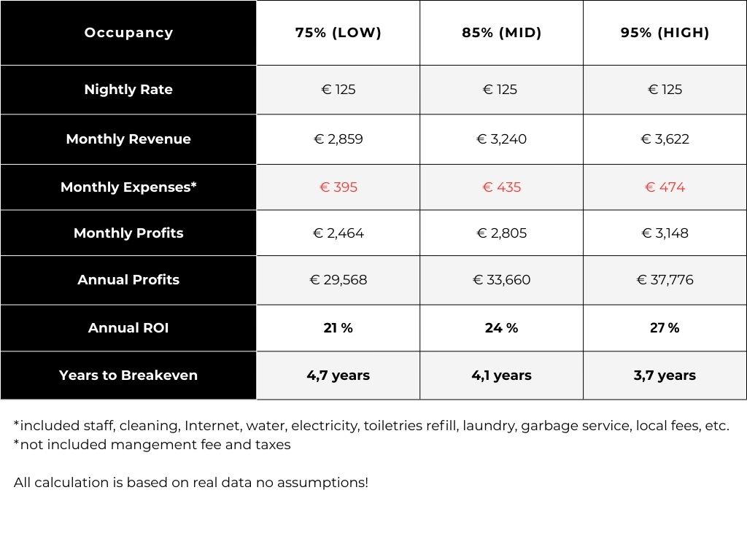This screenshot has width=747, height=560.
Task: Select the red € 435 expenses value
Action: 501,187
